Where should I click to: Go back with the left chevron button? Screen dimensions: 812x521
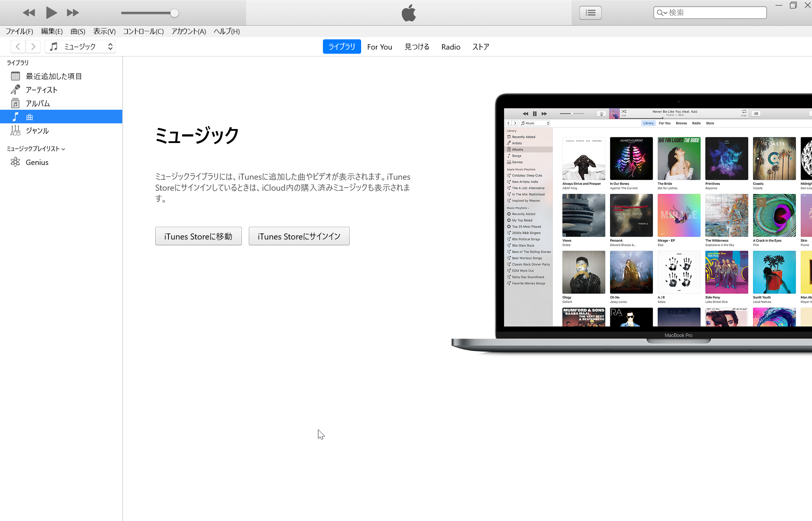click(x=18, y=47)
